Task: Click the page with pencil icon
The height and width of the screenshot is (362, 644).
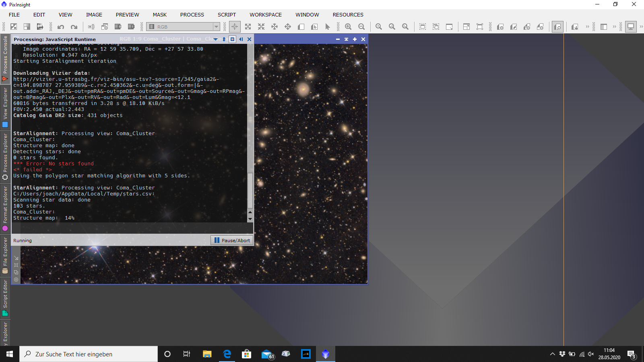Action: 514,27
